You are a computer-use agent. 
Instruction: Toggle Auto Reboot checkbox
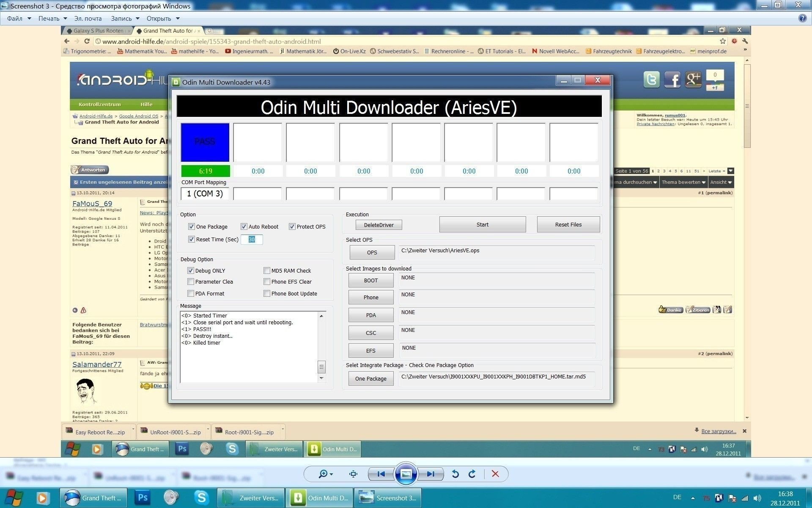coord(244,226)
